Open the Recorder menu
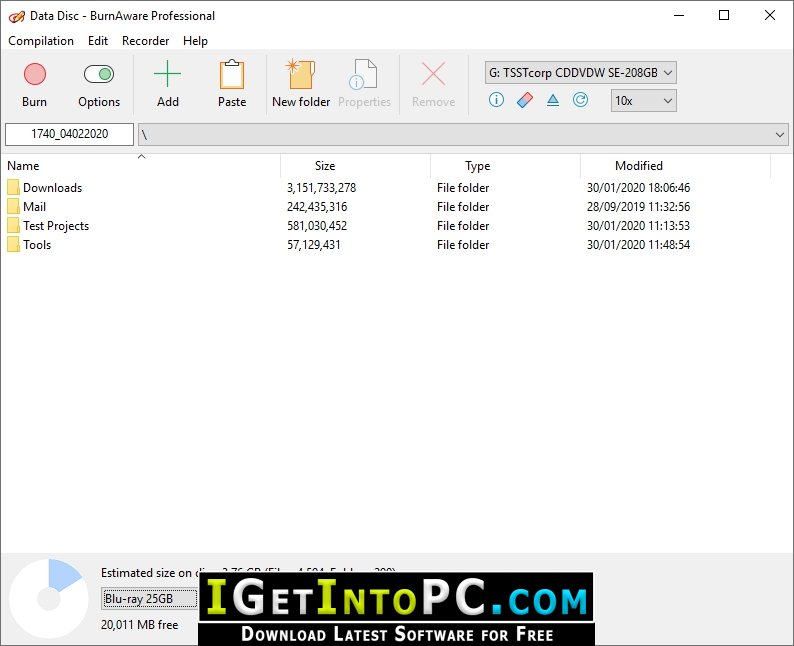The image size is (794, 646). point(145,41)
